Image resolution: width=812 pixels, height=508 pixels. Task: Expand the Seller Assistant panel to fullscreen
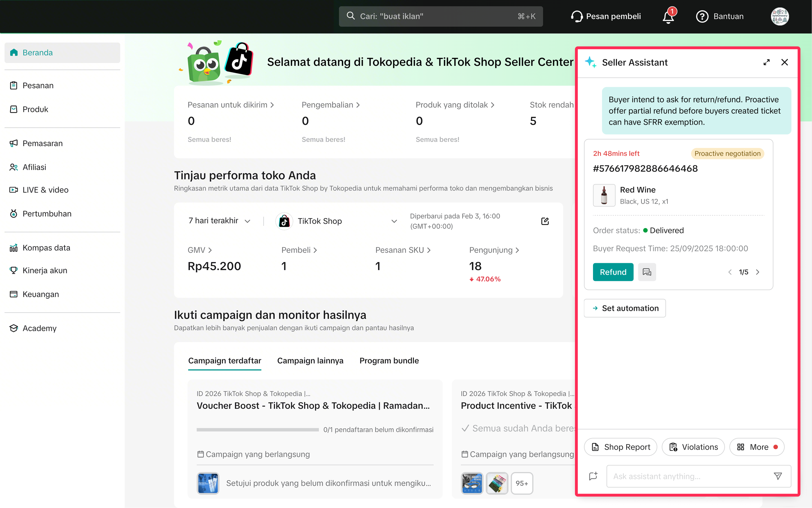[766, 63]
